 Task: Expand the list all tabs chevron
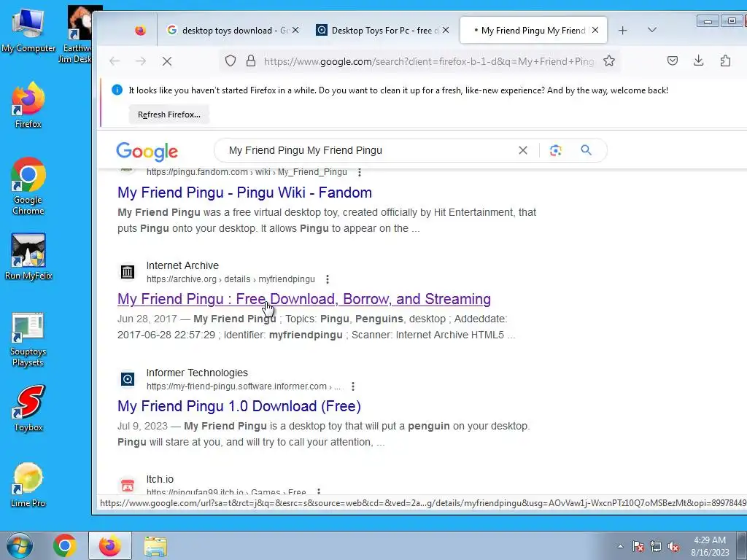(x=652, y=30)
